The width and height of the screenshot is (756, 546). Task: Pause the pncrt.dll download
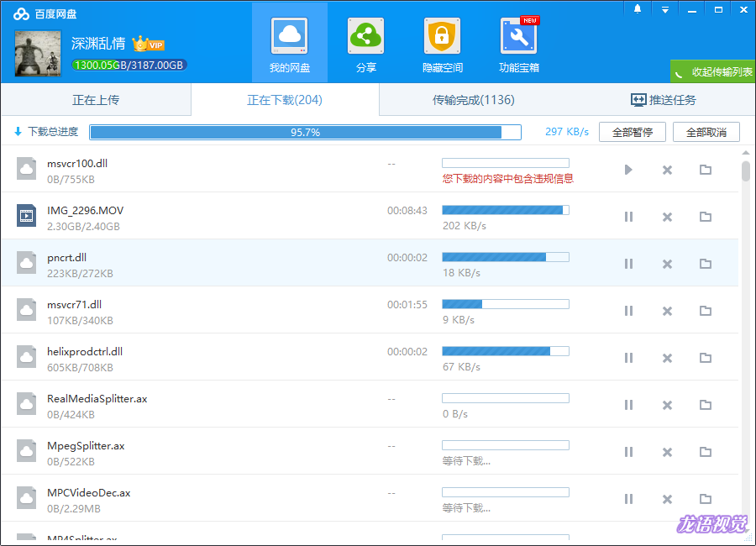click(628, 264)
